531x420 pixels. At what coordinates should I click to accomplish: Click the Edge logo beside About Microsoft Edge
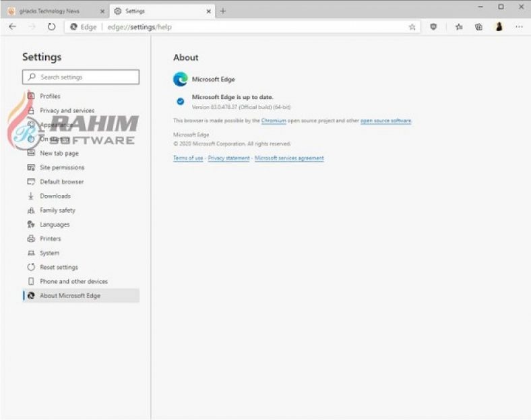[31, 296]
